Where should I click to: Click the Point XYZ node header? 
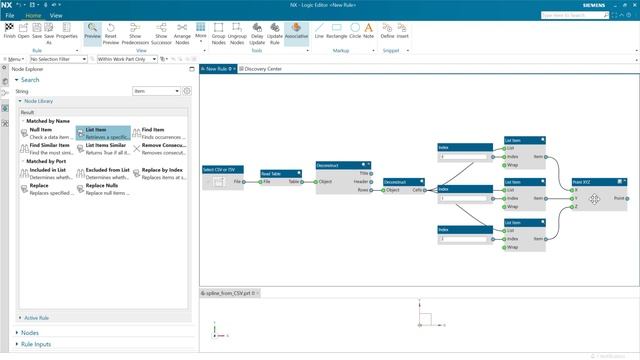pos(599,182)
